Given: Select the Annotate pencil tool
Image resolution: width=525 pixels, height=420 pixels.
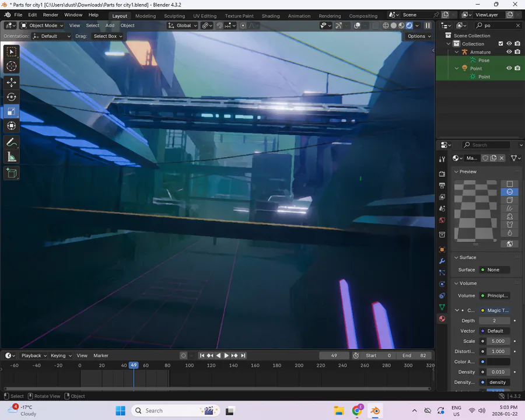Looking at the screenshot, I should click(11, 142).
